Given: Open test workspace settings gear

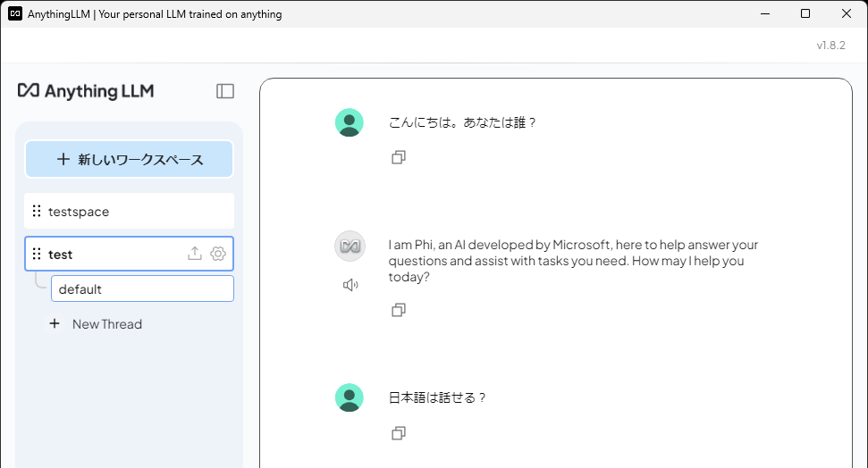Looking at the screenshot, I should (x=218, y=254).
